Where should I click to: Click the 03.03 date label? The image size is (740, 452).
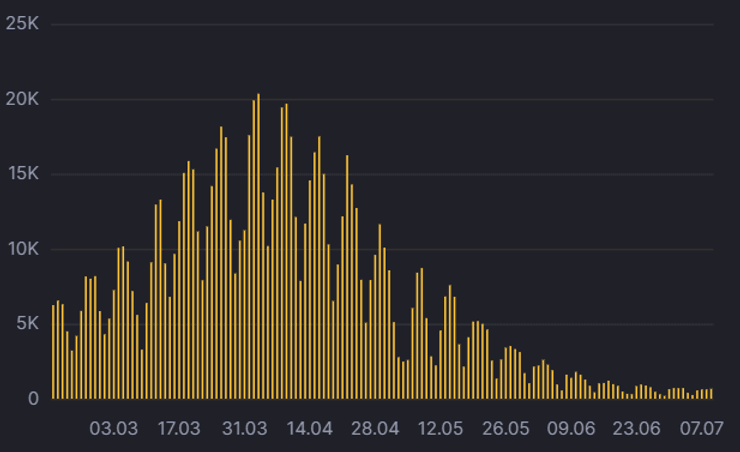113,428
